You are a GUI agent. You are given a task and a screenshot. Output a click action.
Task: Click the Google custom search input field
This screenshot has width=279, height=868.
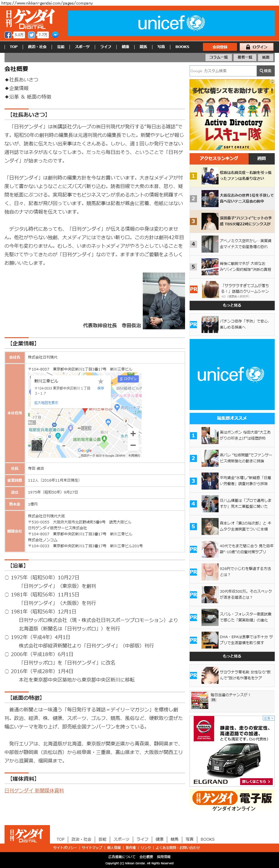tap(223, 71)
